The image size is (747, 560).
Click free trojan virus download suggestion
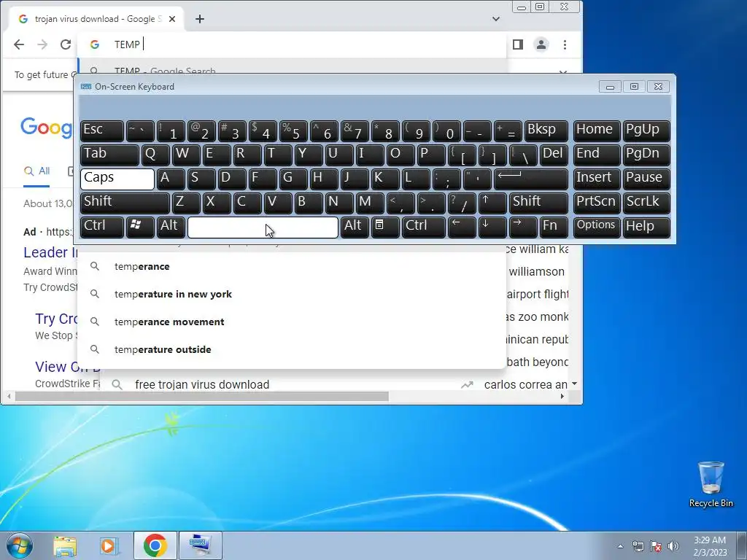202,384
